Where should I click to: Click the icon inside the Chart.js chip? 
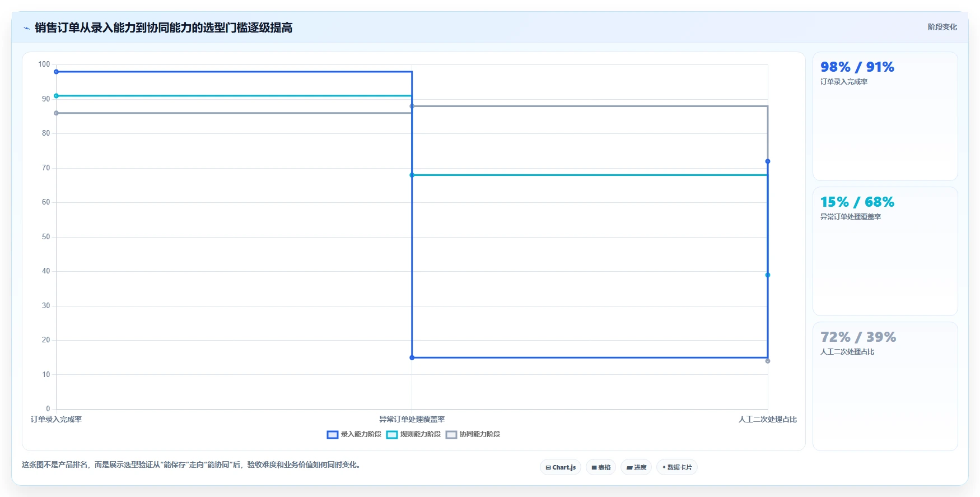[x=548, y=467]
